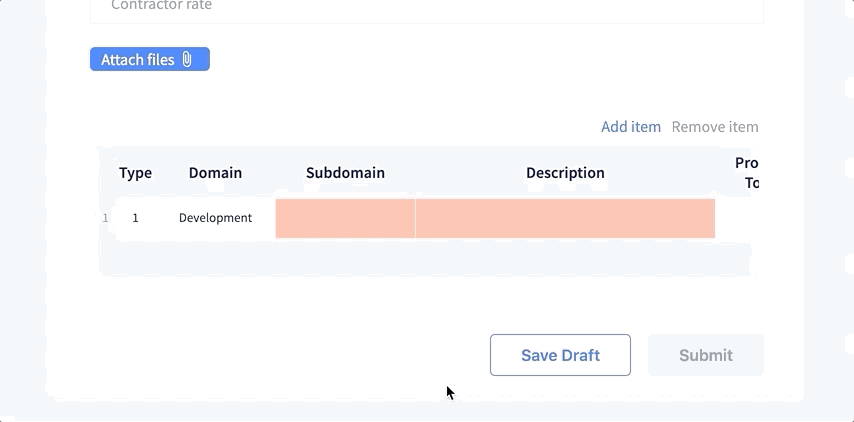Image resolution: width=854 pixels, height=422 pixels.
Task: Select the highlighted empty Subdomain cell
Action: pyautogui.click(x=345, y=218)
